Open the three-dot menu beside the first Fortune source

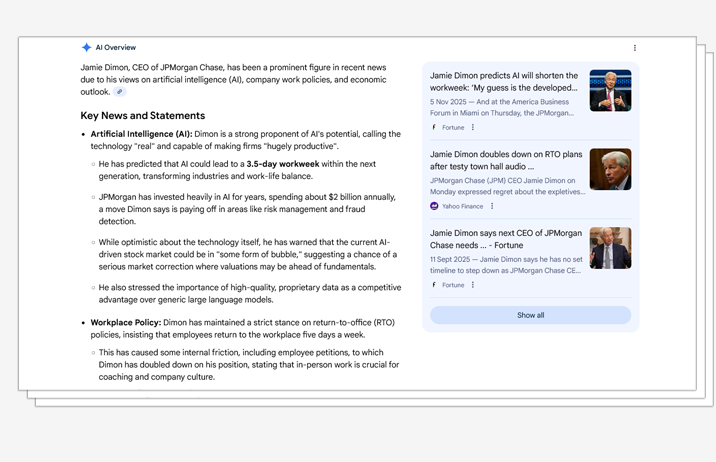click(x=473, y=127)
